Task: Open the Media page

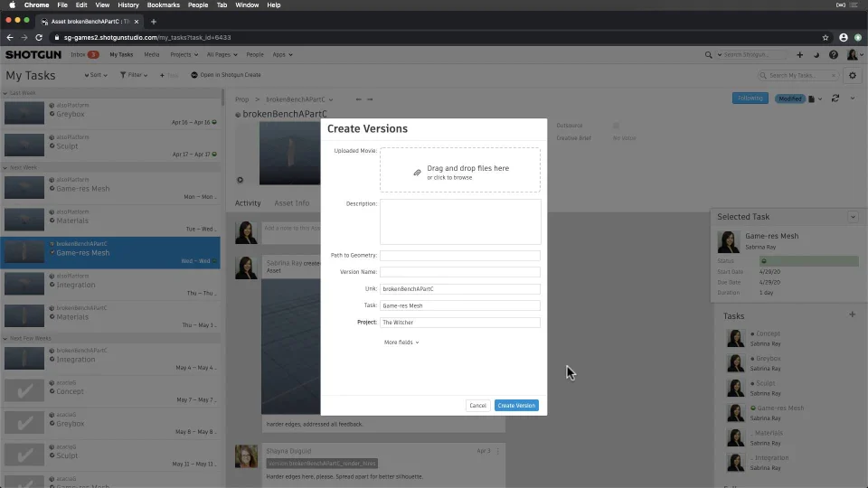Action: [x=151, y=55]
